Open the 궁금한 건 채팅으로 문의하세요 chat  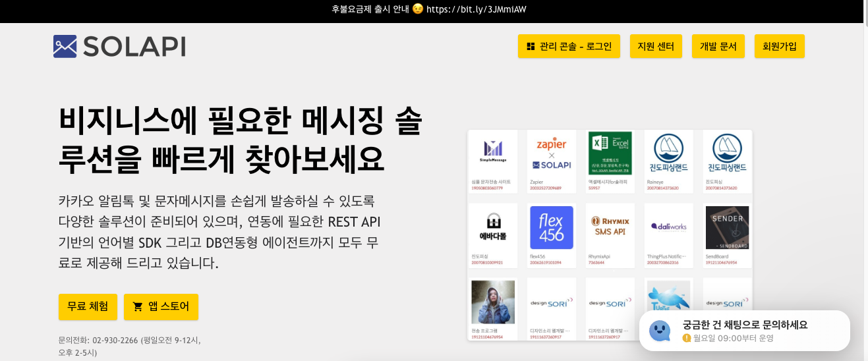pos(745,331)
